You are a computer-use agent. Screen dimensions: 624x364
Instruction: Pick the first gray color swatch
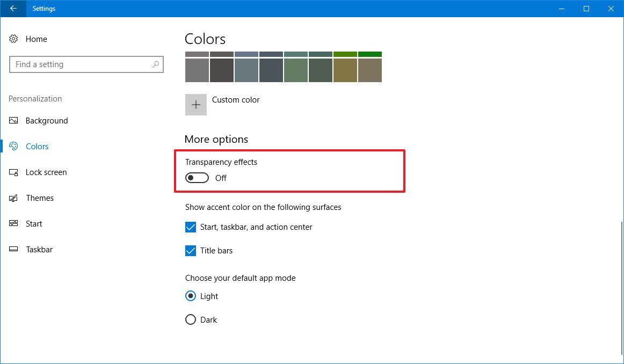197,70
